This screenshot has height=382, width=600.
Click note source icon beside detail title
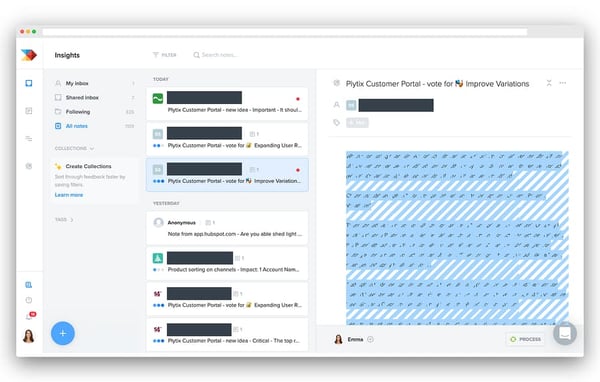(336, 83)
